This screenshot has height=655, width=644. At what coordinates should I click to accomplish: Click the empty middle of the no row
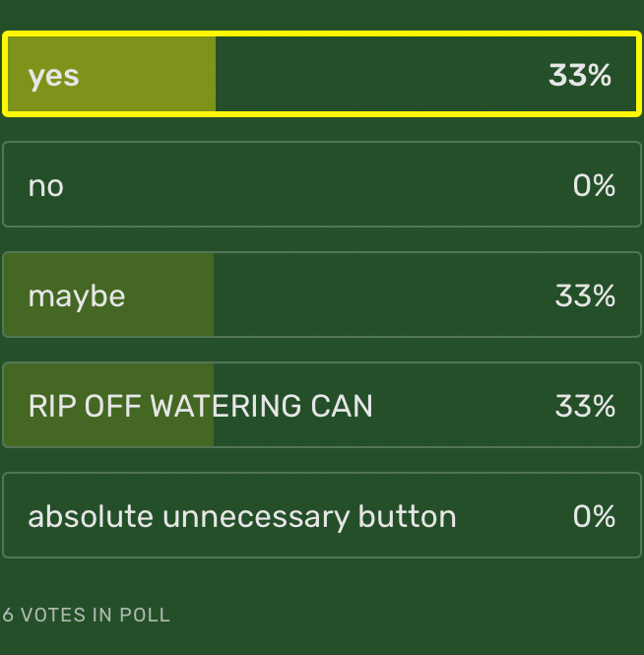317,184
